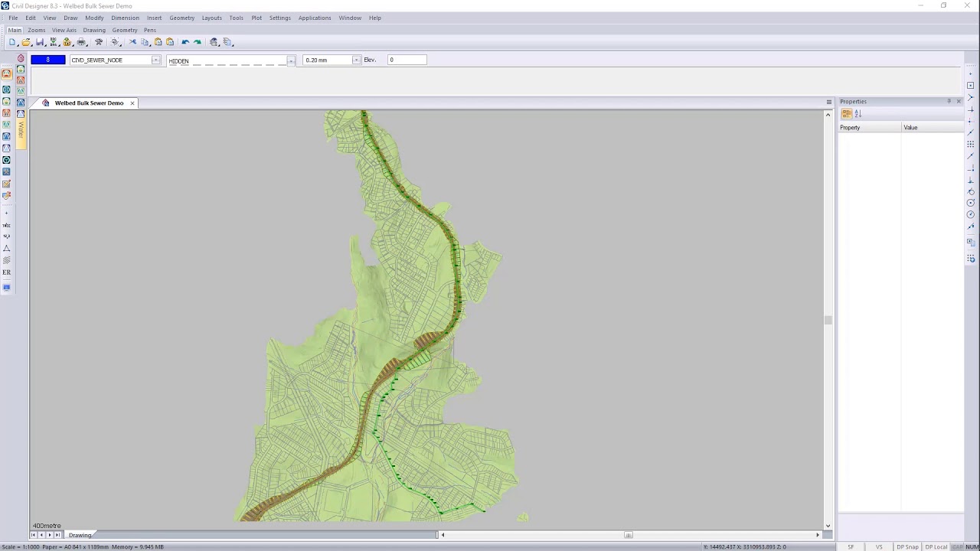Open the CIVD_SEWER_NODE layer dropdown
Screen dimensions: 980x551
tap(155, 60)
